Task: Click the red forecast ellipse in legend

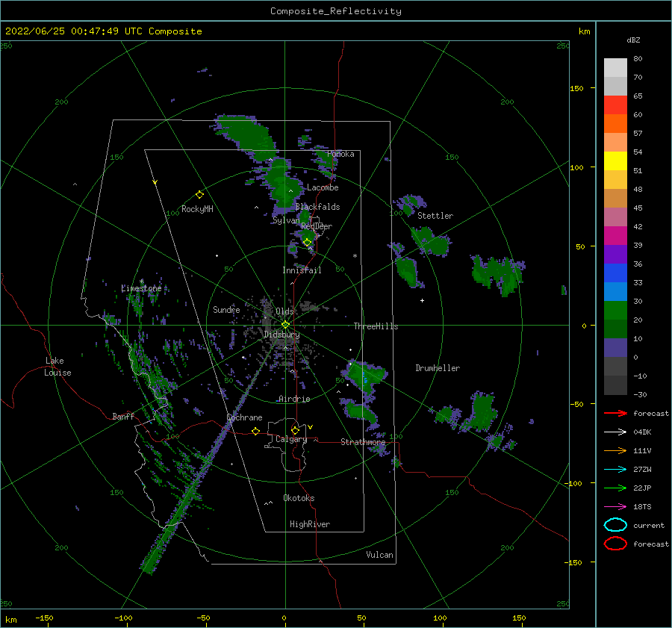Action: (x=615, y=544)
